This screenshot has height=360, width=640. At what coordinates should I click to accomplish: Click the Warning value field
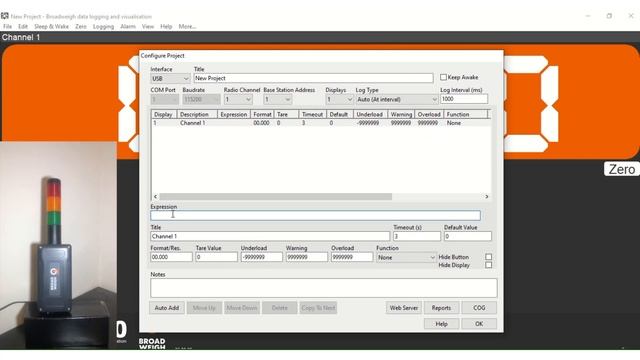point(307,257)
